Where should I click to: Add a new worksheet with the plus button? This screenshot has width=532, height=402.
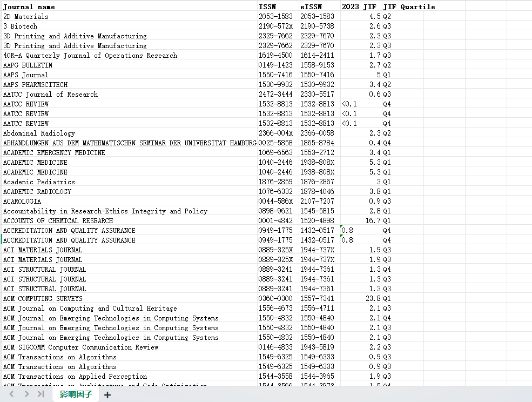(107, 395)
